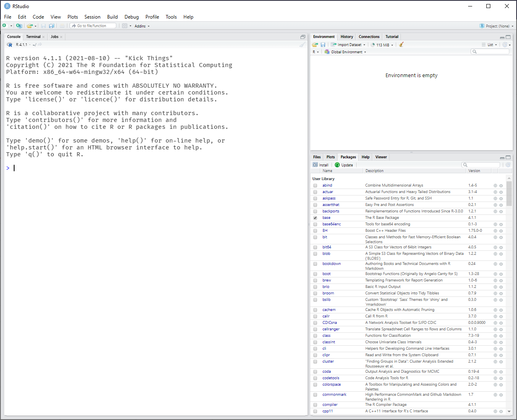Enable the bit64 package checkbox
This screenshot has width=517, height=420.
pyautogui.click(x=315, y=247)
